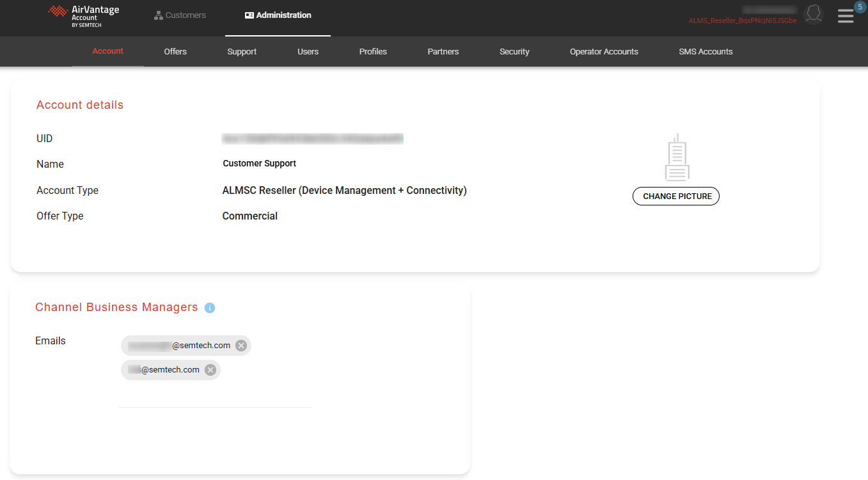Remove the second semtech.com email chip
Image resolution: width=868 pixels, height=480 pixels.
coord(210,370)
